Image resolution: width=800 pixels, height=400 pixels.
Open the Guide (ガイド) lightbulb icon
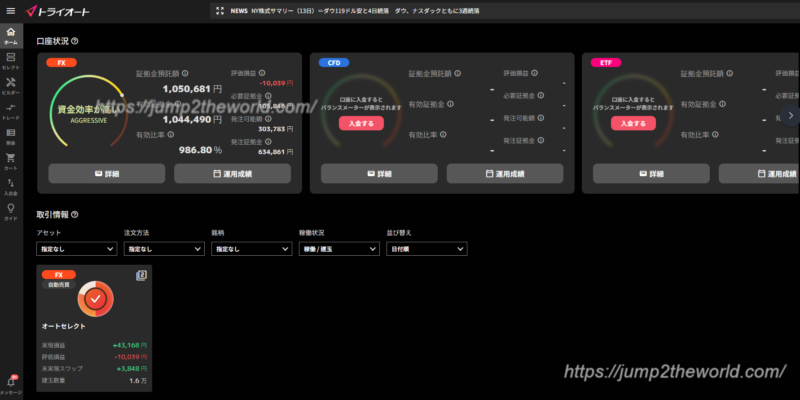pos(10,210)
